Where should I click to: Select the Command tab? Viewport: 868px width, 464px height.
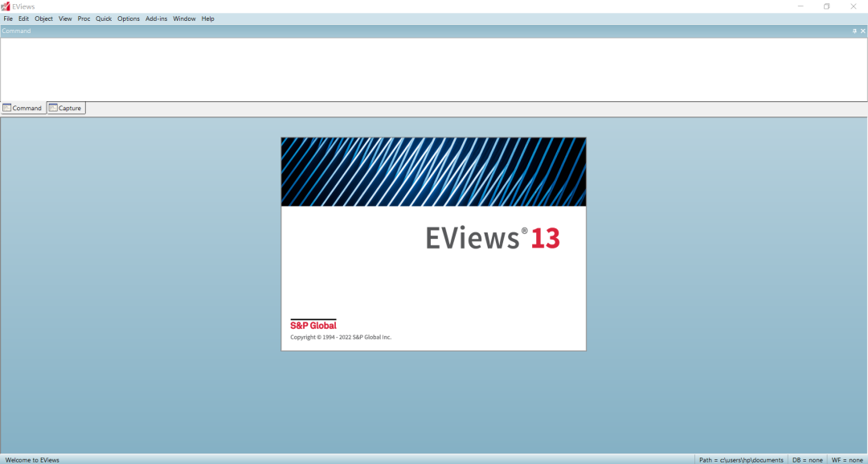pyautogui.click(x=27, y=107)
